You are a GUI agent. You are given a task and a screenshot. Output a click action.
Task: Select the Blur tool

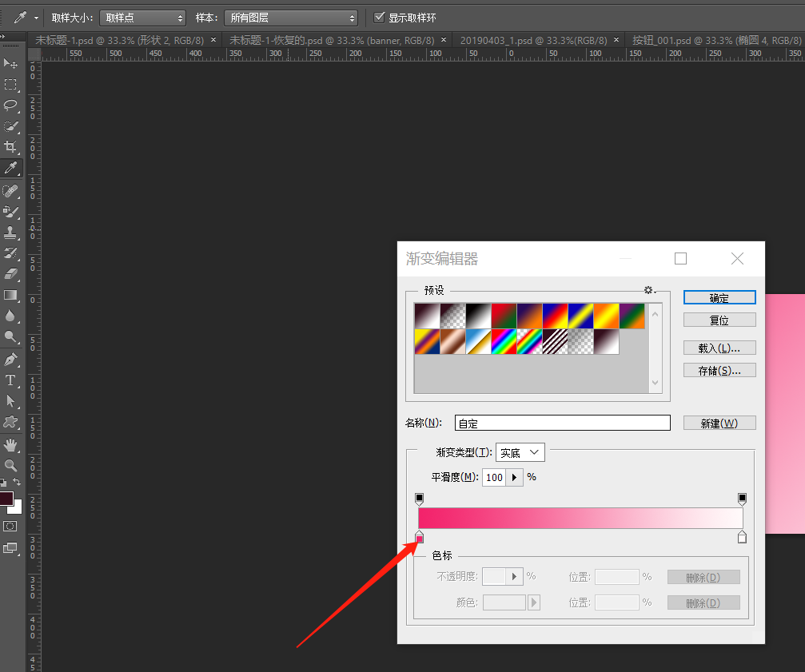pos(10,316)
